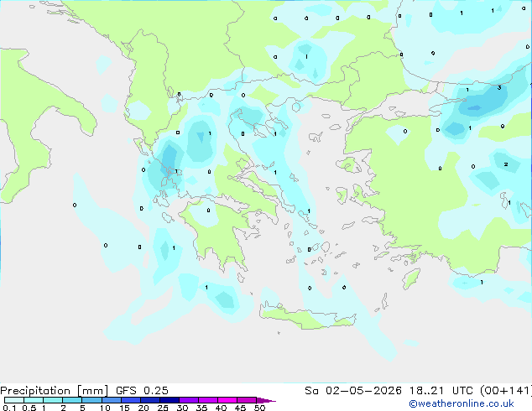
Task: Click the legend scale label '50'
Action: [x=259, y=408]
